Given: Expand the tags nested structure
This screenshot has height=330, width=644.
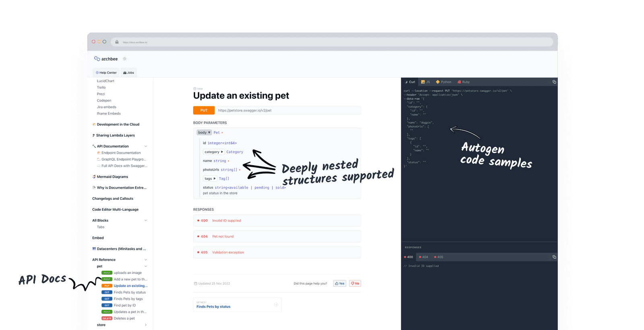Looking at the screenshot, I should click(210, 178).
